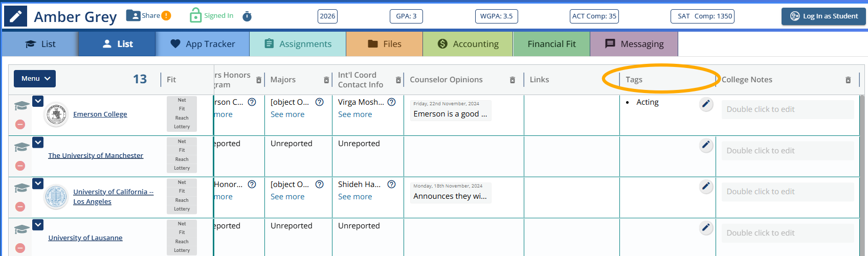The width and height of the screenshot is (868, 256).
Task: Click the GPA: 3 field
Action: click(406, 16)
